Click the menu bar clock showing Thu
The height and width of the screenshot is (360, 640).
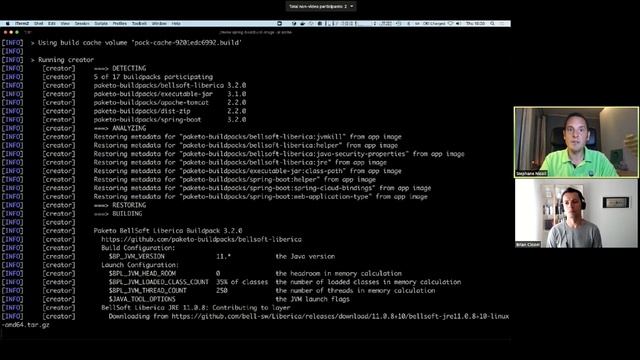click(476, 24)
